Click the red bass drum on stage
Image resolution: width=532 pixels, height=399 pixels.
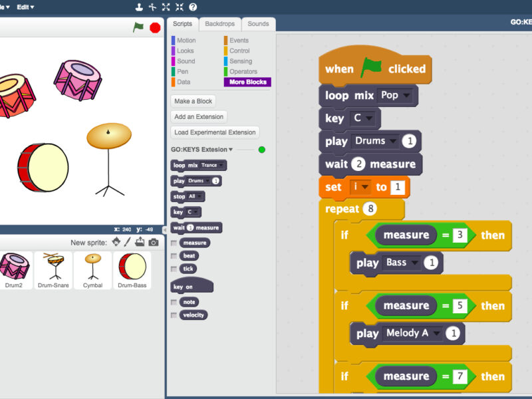[43, 168]
